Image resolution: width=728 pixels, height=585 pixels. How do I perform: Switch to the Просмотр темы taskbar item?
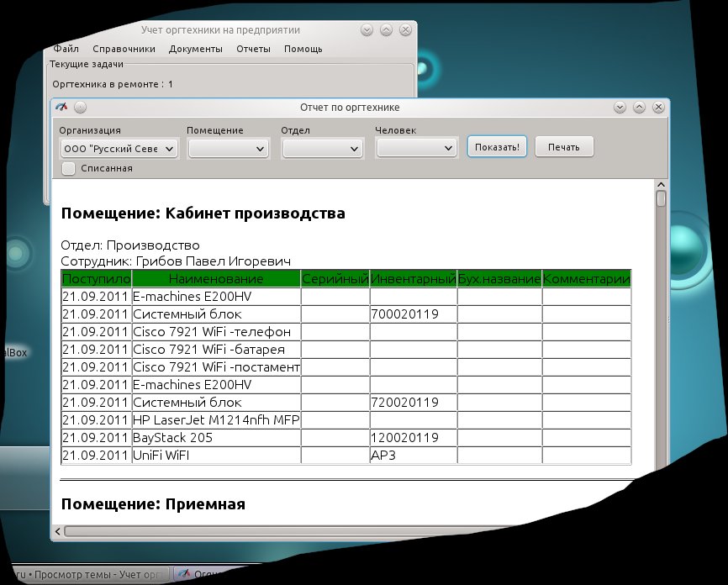(x=84, y=575)
